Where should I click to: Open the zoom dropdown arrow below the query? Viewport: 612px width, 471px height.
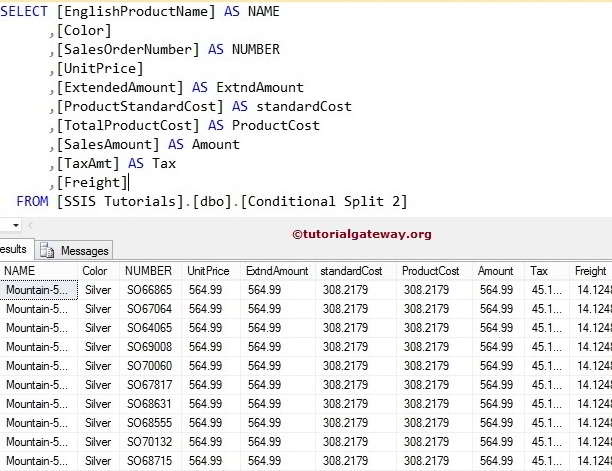coord(16,225)
